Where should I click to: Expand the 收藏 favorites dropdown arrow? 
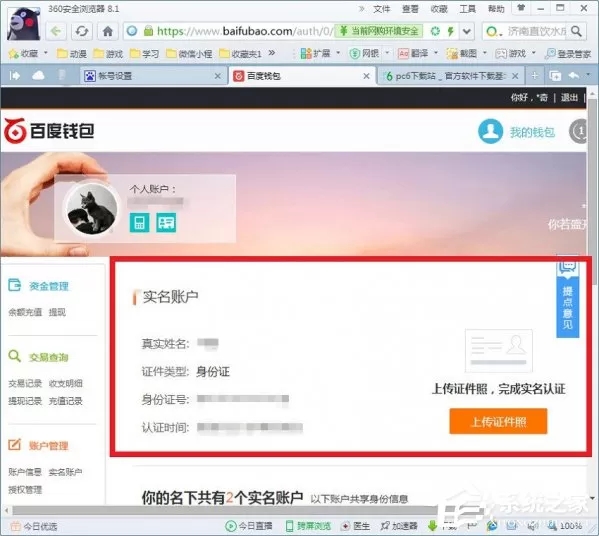[46, 53]
